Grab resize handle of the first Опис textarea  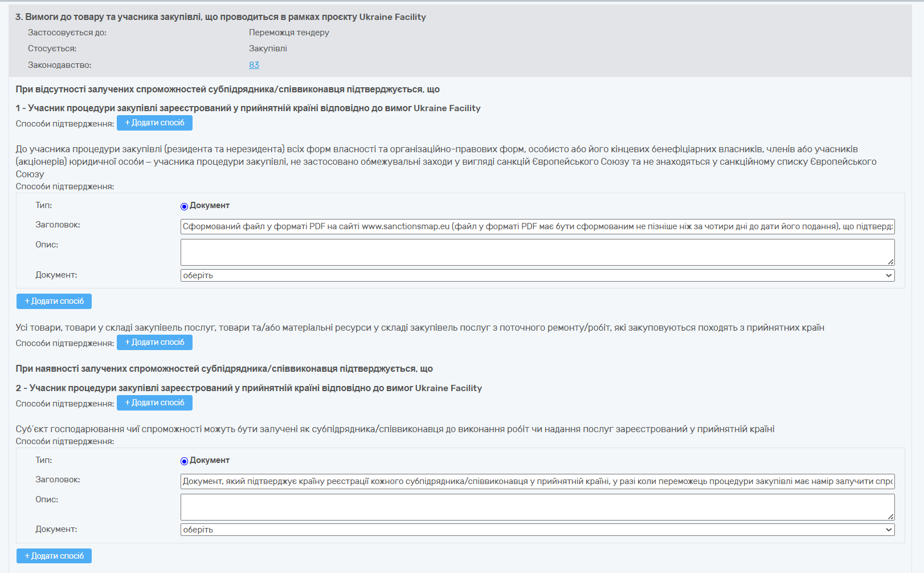click(890, 262)
